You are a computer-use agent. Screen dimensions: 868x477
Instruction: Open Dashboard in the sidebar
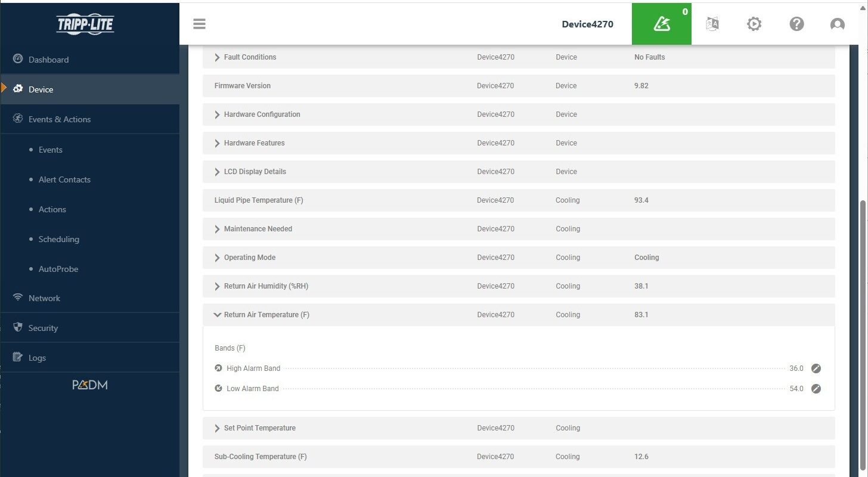click(48, 60)
